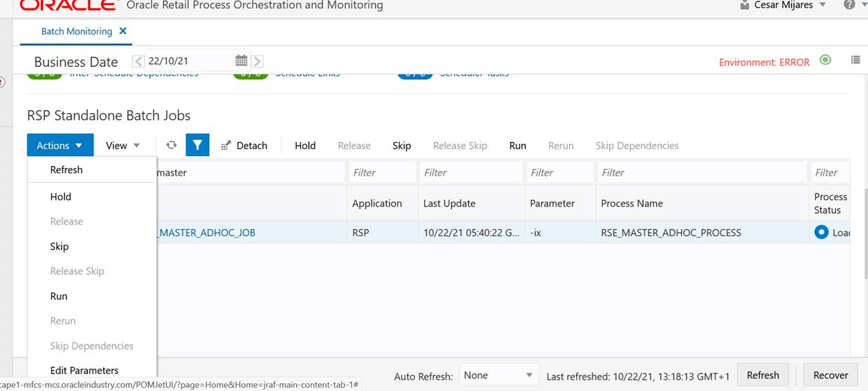
Task: Select Release from the Actions menu
Action: tap(91, 222)
